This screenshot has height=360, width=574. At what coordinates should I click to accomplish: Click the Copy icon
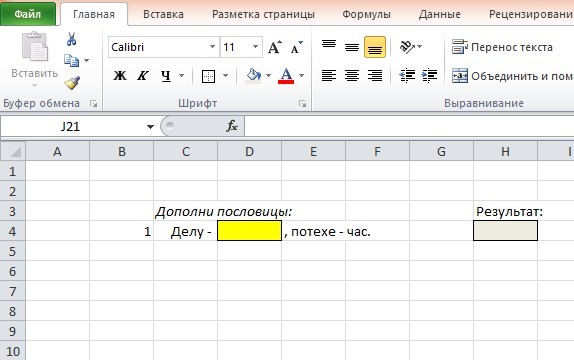pos(71,61)
